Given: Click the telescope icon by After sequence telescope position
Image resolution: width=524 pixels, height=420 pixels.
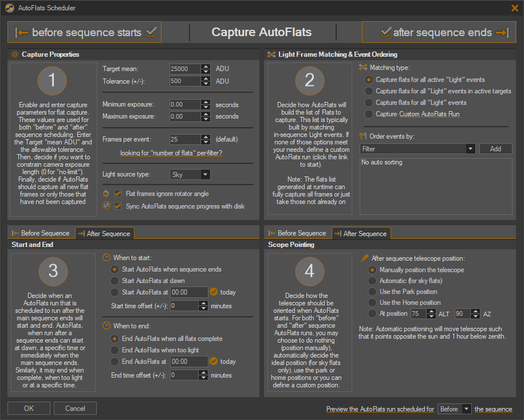Looking at the screenshot, I should pos(365,258).
